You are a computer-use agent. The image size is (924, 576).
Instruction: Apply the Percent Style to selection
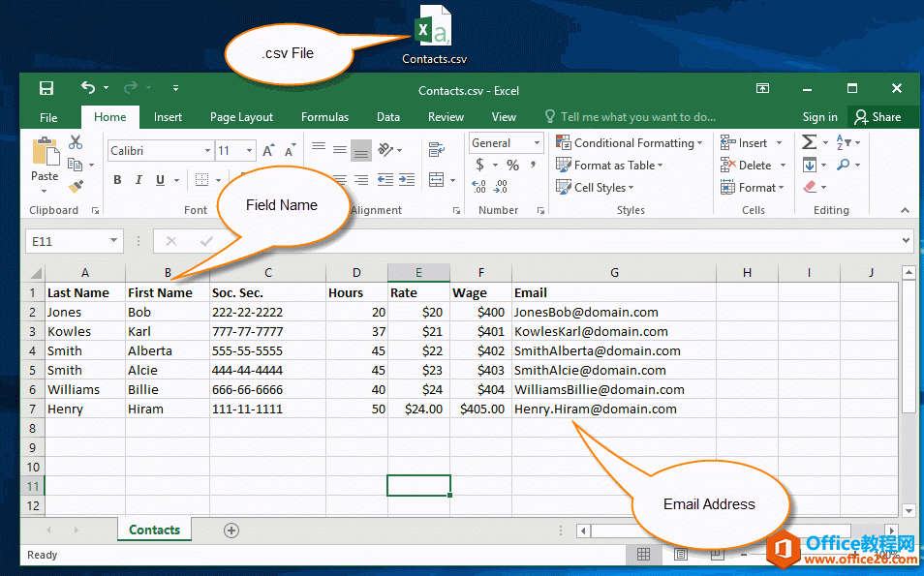point(514,163)
